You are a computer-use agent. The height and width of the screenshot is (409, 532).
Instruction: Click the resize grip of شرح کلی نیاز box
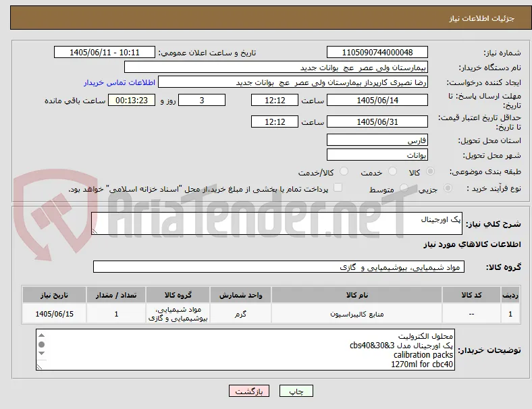tap(95, 231)
